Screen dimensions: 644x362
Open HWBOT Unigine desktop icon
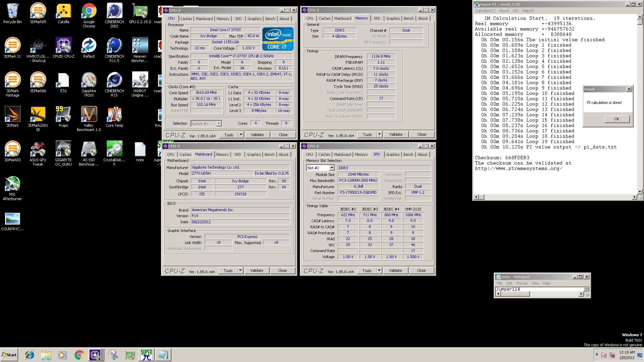(x=140, y=84)
